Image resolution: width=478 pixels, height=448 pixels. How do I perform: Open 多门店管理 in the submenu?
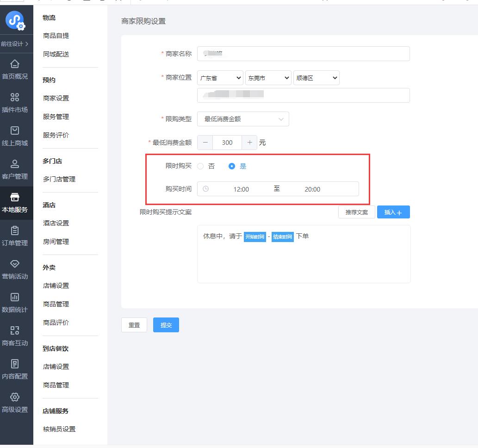click(x=59, y=179)
